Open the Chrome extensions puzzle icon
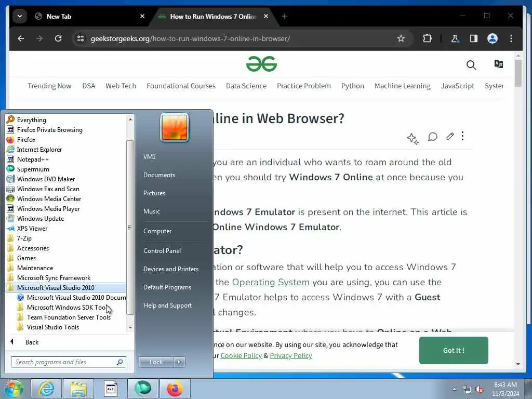This screenshot has width=532, height=399. click(x=427, y=38)
